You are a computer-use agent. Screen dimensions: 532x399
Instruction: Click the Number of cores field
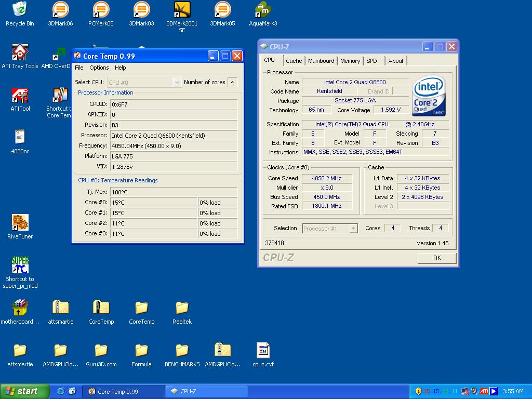coord(232,83)
